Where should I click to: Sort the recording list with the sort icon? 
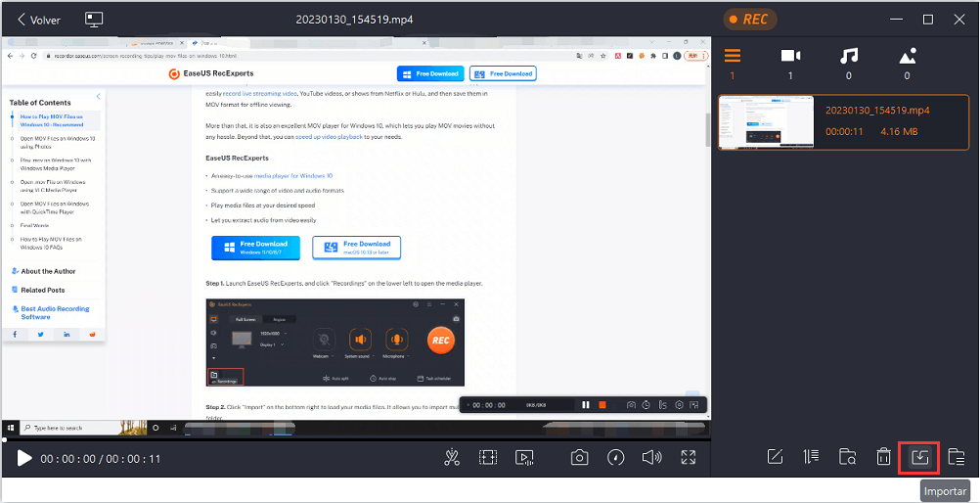click(811, 457)
